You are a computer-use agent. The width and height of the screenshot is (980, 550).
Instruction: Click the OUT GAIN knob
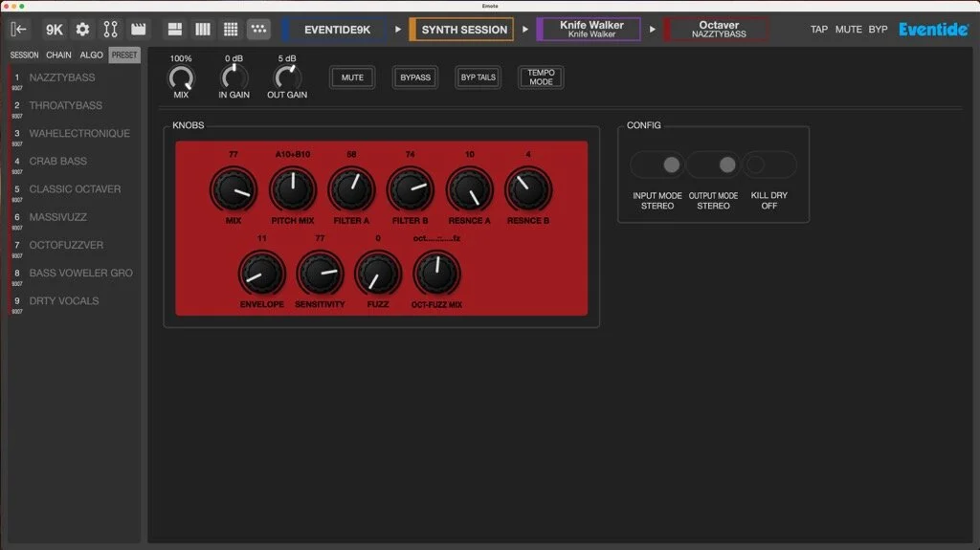point(287,78)
